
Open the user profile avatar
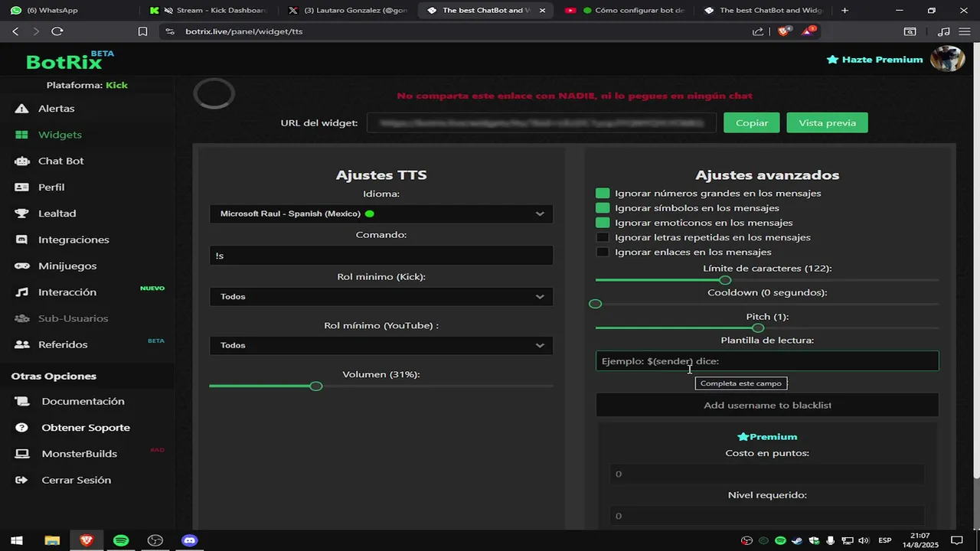[x=947, y=59]
